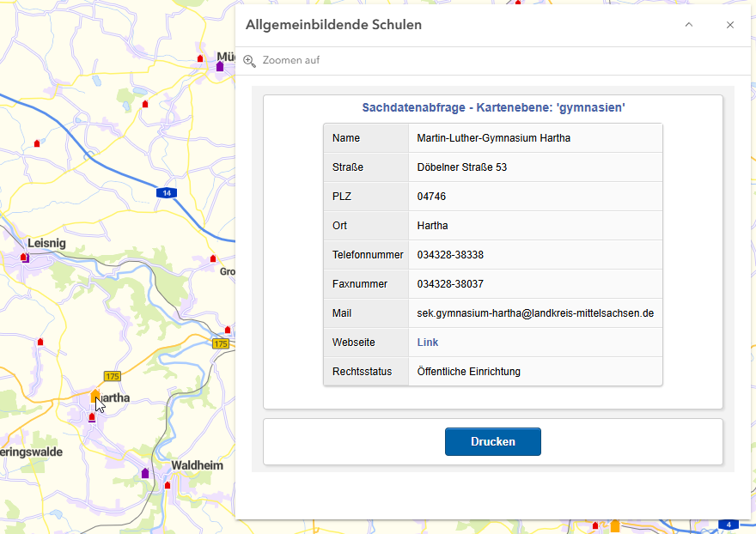Click the red school marker near Mügeln
The width and height of the screenshot is (756, 534).
click(199, 58)
